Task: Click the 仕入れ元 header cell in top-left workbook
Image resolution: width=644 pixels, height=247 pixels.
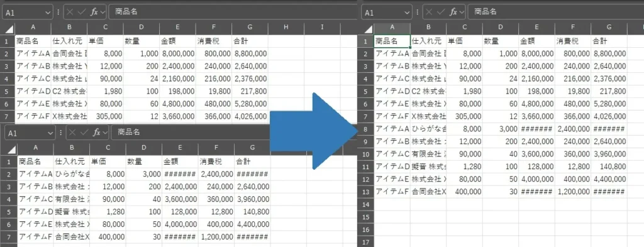Action: click(x=69, y=41)
